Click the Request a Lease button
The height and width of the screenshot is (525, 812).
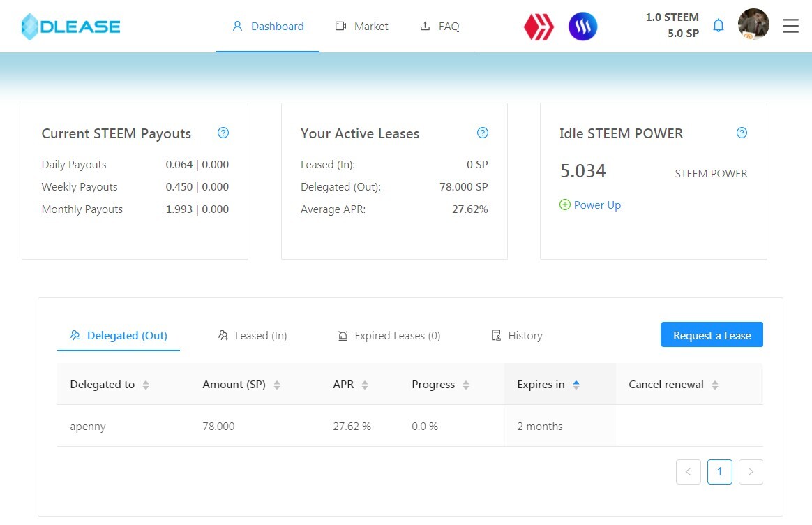coord(712,334)
